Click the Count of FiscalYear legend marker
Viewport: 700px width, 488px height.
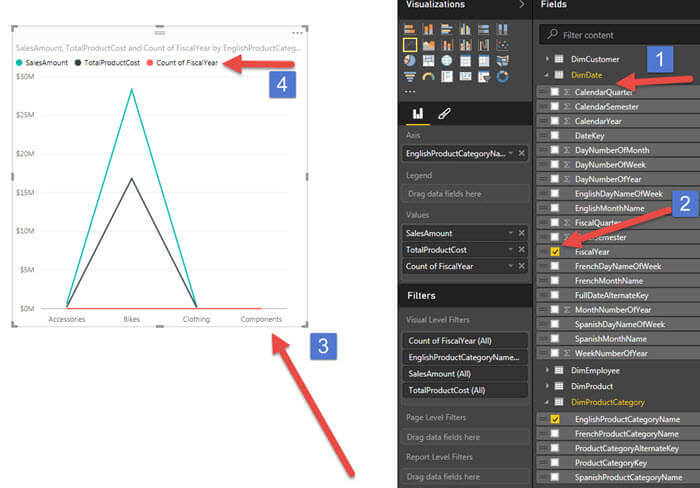pyautogui.click(x=150, y=63)
